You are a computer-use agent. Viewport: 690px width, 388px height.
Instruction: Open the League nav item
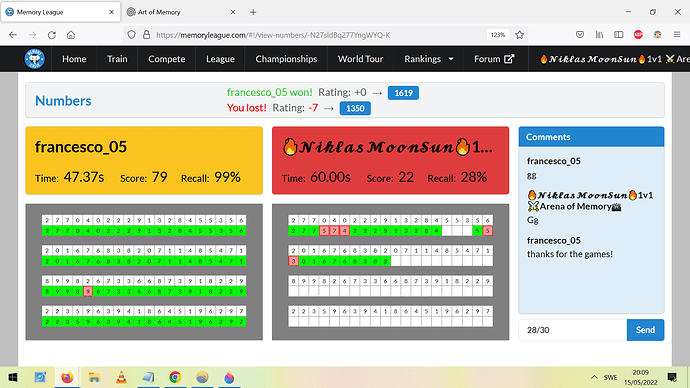coord(220,59)
